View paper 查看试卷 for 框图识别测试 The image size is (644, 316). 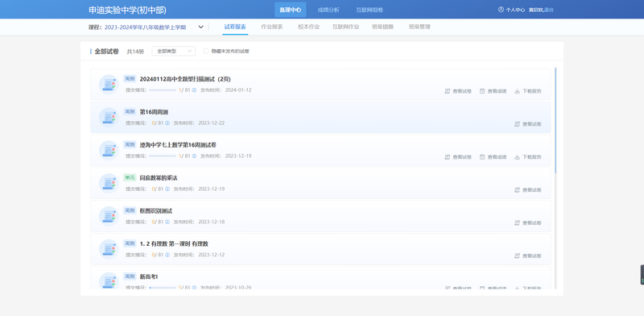(528, 222)
